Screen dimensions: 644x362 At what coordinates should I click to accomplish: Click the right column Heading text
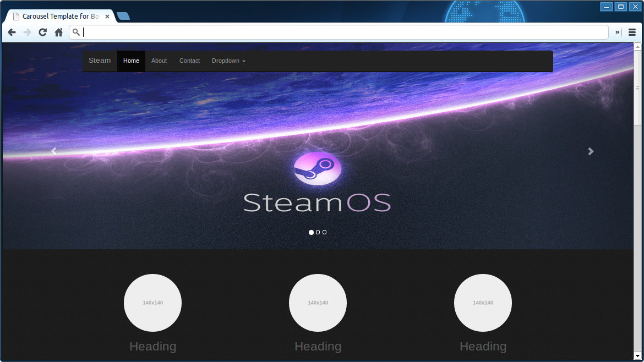click(483, 347)
